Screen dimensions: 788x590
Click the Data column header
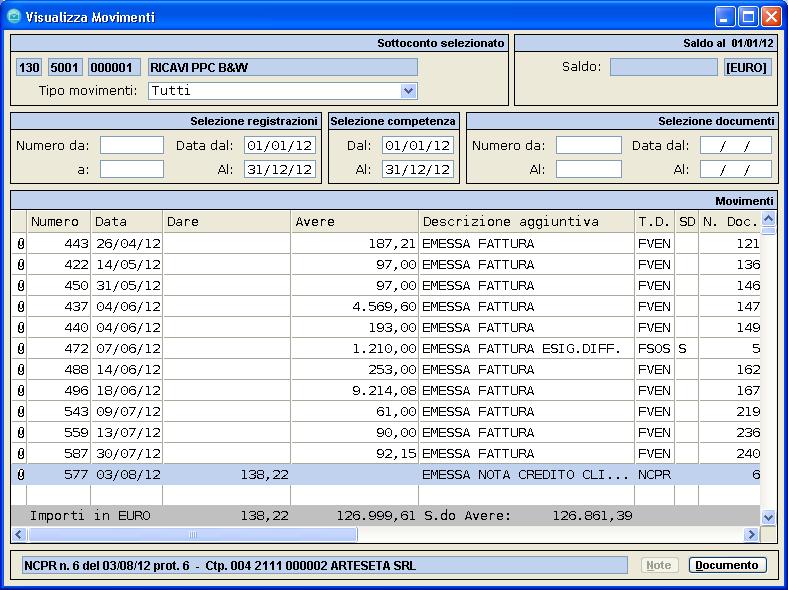127,222
